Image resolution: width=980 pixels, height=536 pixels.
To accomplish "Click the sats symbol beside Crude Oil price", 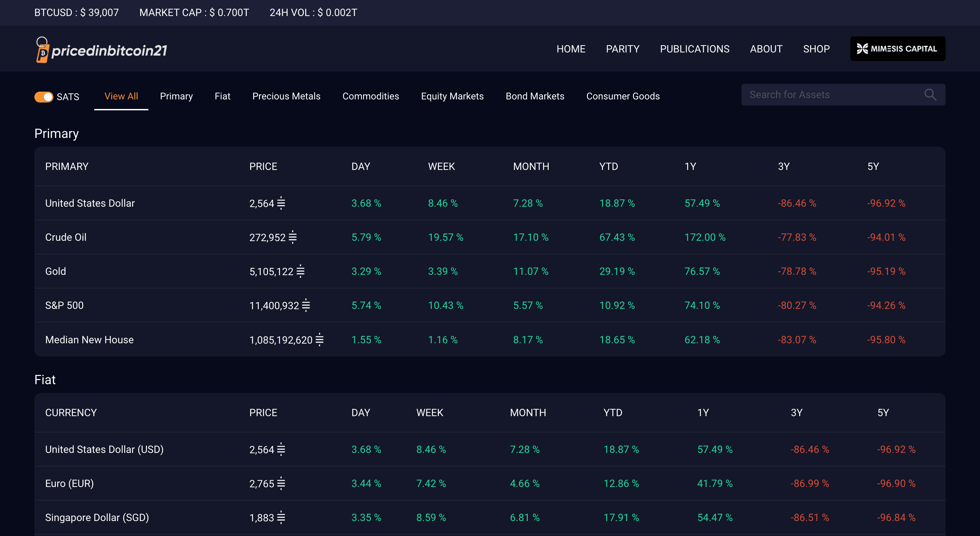I will coord(293,237).
